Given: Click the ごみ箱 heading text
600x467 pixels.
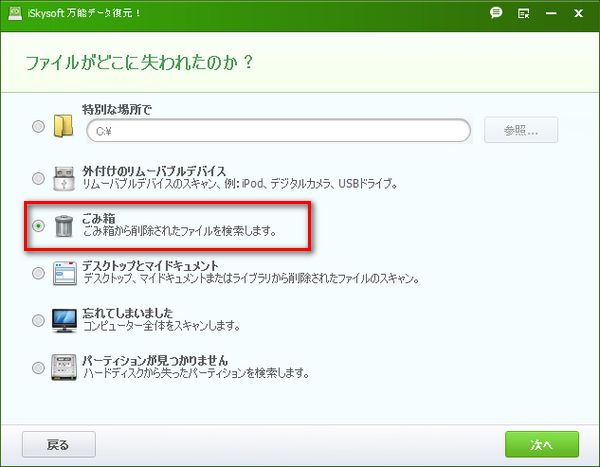Looking at the screenshot, I should click(98, 218).
